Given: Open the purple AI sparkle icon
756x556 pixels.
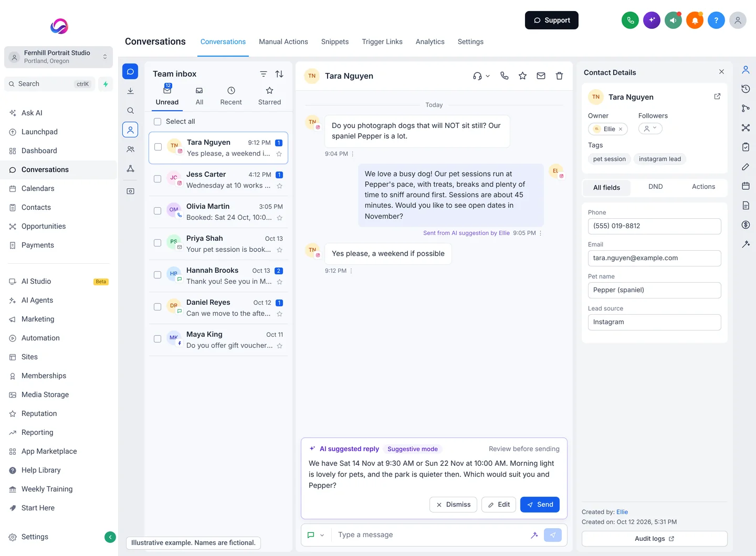Looking at the screenshot, I should point(652,20).
